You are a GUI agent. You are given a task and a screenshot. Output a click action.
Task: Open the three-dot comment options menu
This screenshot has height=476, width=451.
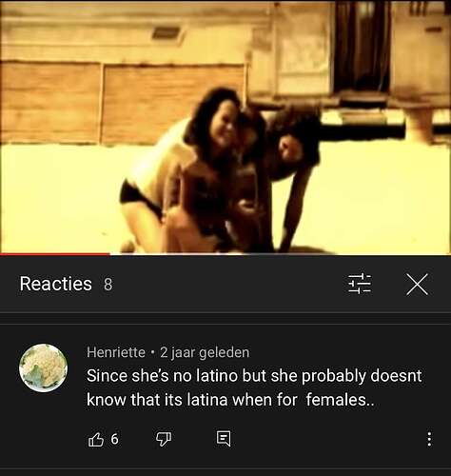[429, 439]
